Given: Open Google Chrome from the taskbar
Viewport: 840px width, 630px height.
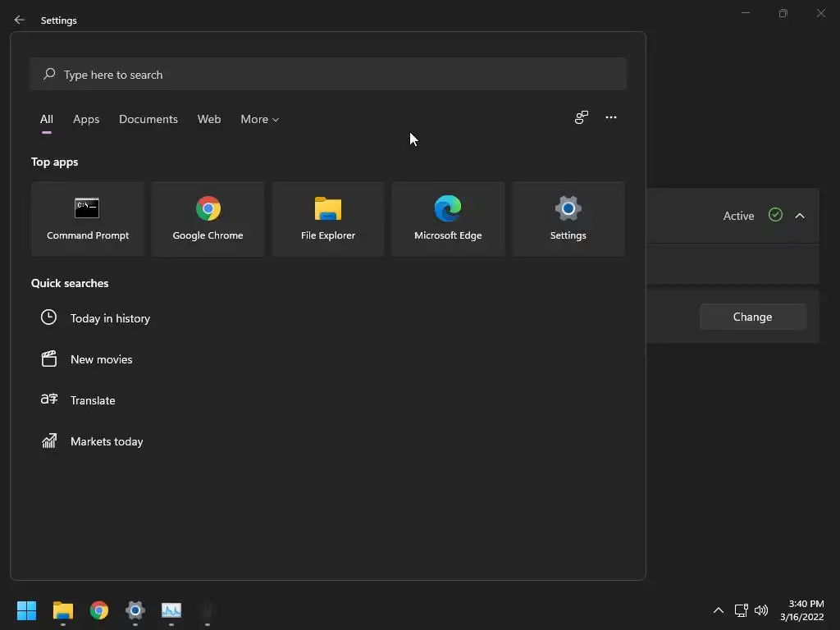Looking at the screenshot, I should (99, 610).
